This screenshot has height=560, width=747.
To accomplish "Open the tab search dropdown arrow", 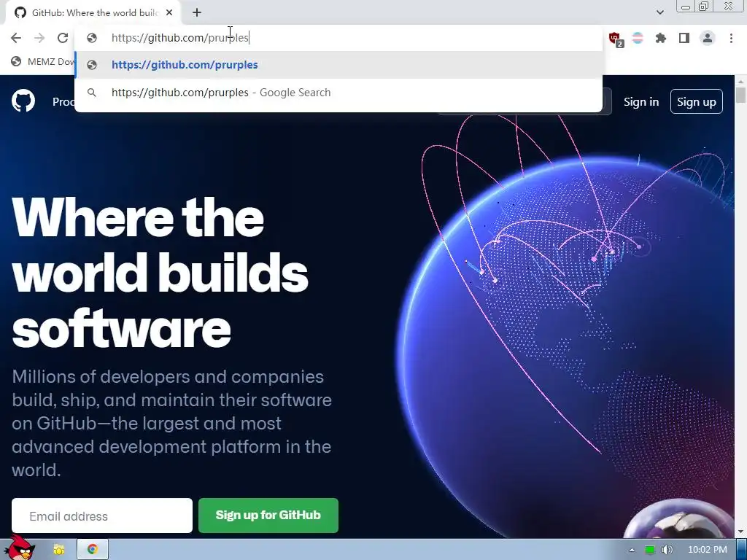I will point(659,12).
